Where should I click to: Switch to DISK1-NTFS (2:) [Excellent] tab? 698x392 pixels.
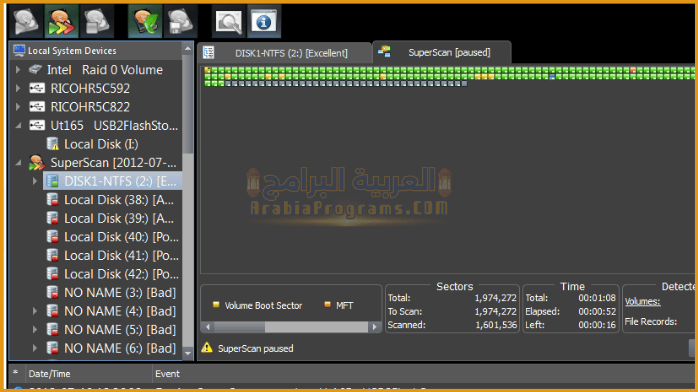(x=285, y=53)
